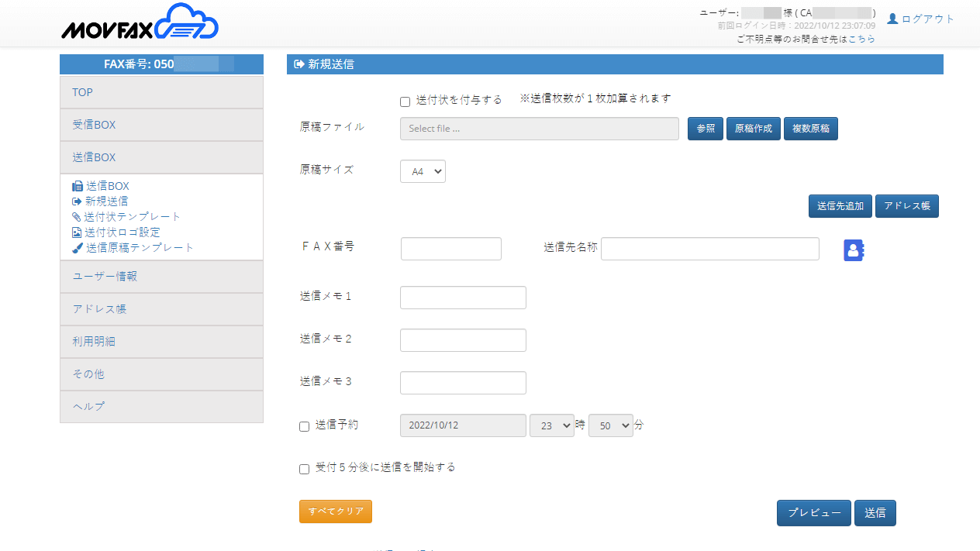980x551 pixels.
Task: Click the 送信枚数が1枚加算されます note
Action: pyautogui.click(x=595, y=98)
